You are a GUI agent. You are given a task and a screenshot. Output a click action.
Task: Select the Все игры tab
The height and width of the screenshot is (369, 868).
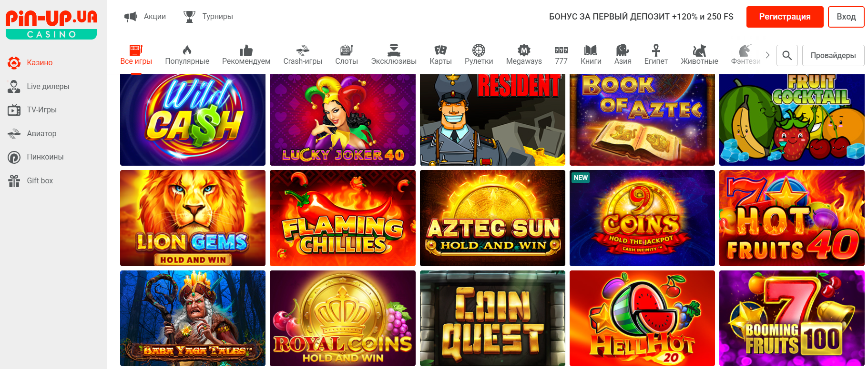click(136, 55)
